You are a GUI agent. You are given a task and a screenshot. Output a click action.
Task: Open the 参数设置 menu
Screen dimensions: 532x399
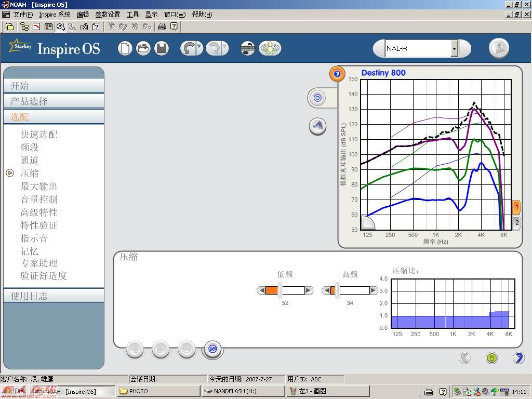(x=108, y=15)
